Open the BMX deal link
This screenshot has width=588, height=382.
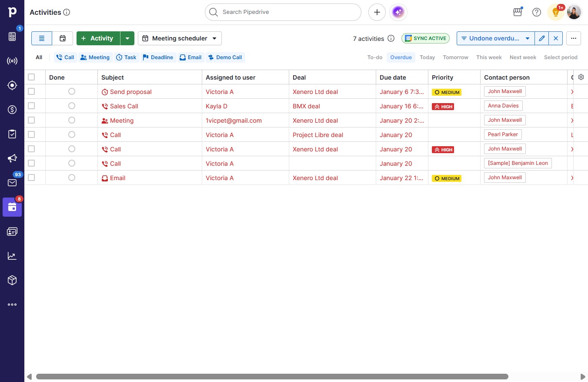306,106
